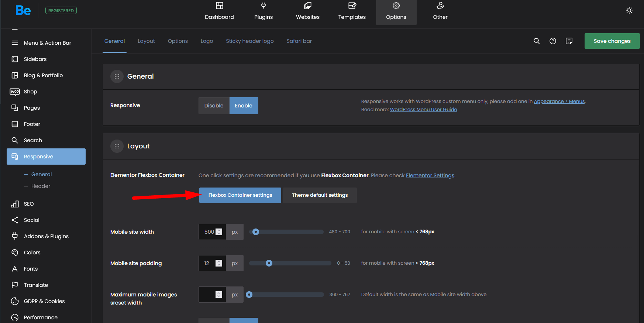
Task: Click the Save changes button
Action: pyautogui.click(x=612, y=41)
